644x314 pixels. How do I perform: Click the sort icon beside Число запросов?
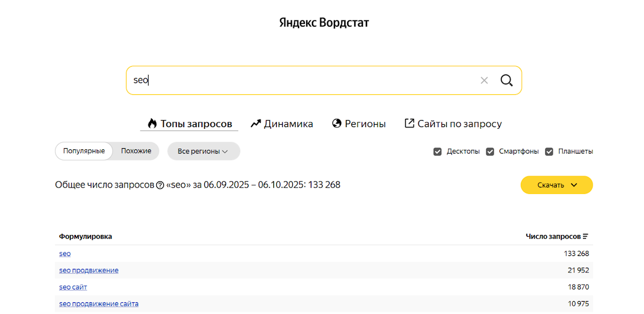coord(585,237)
